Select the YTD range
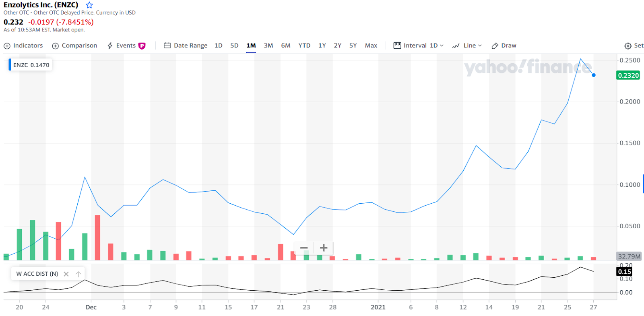The width and height of the screenshot is (644, 316). [304, 45]
